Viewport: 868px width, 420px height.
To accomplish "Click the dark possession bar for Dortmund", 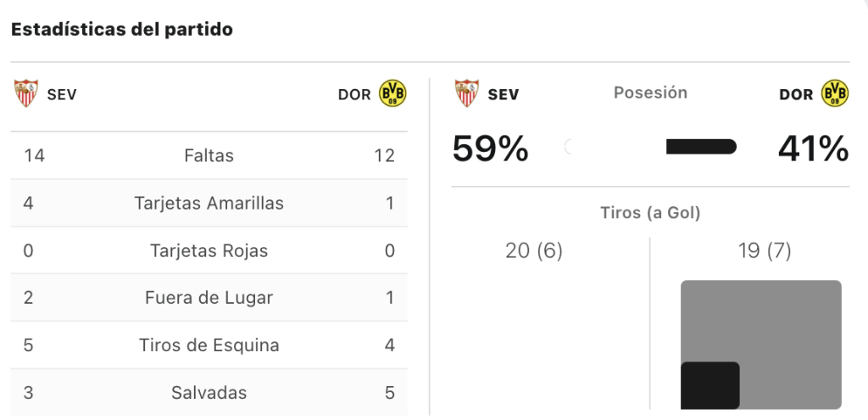I will 701,147.
